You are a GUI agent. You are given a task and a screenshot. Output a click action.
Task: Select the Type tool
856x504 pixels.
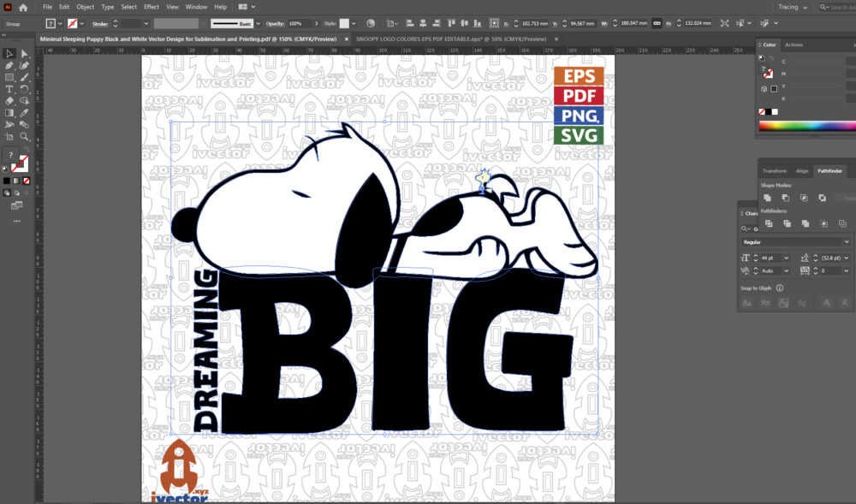click(9, 89)
